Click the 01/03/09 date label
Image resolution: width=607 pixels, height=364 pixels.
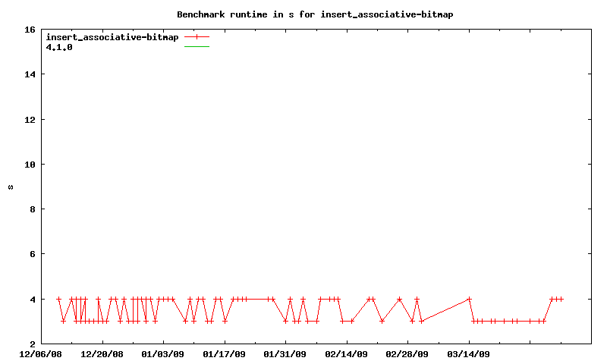[x=163, y=353]
